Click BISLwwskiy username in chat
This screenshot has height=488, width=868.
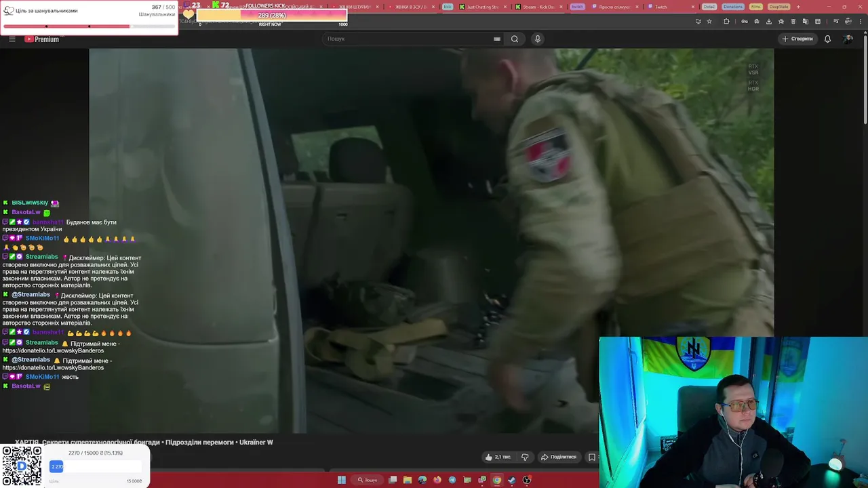click(x=30, y=203)
